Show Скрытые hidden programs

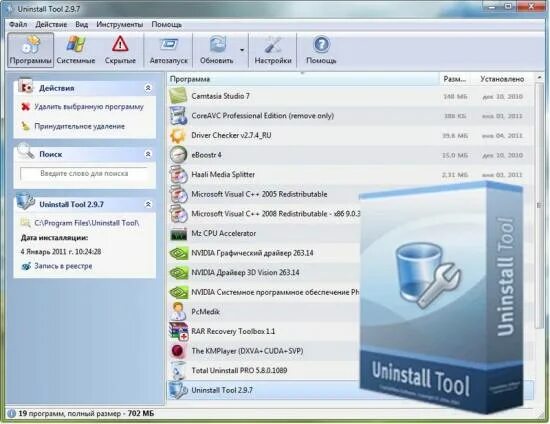tap(120, 50)
